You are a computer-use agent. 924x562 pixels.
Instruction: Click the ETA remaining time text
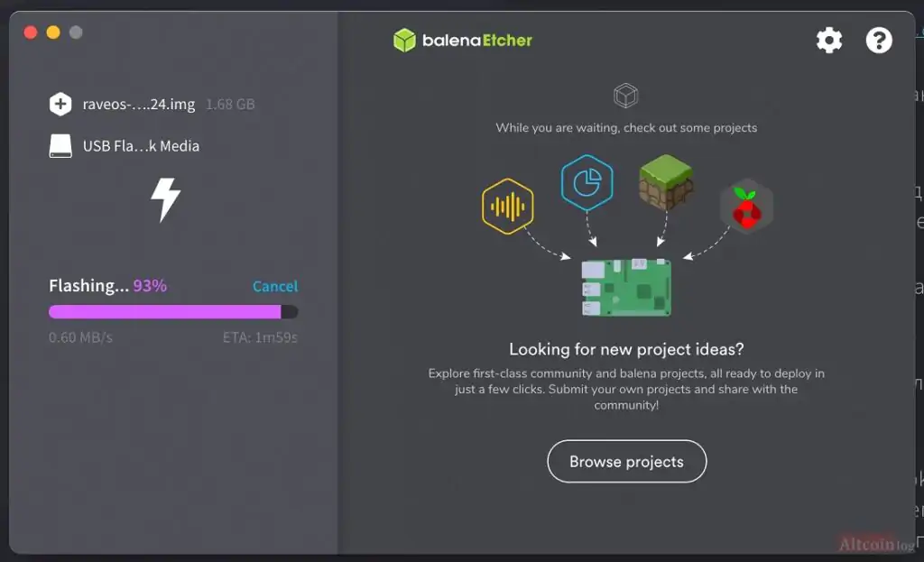click(x=260, y=337)
